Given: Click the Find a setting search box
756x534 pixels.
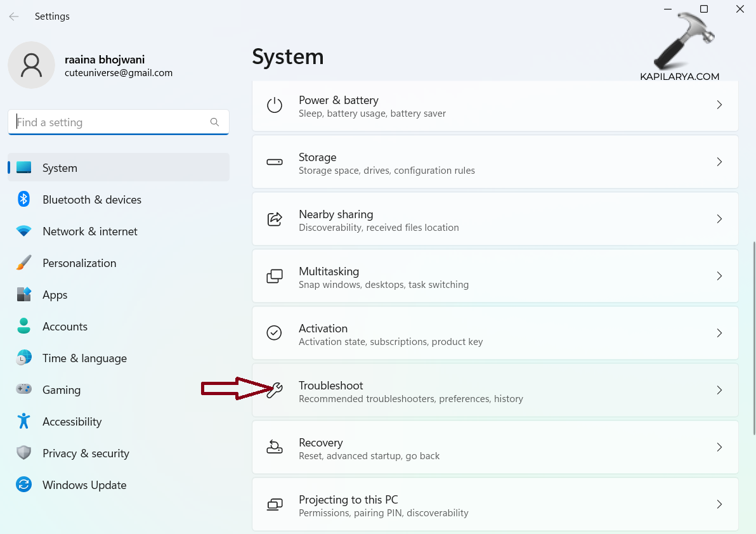Looking at the screenshot, I should click(111, 122).
